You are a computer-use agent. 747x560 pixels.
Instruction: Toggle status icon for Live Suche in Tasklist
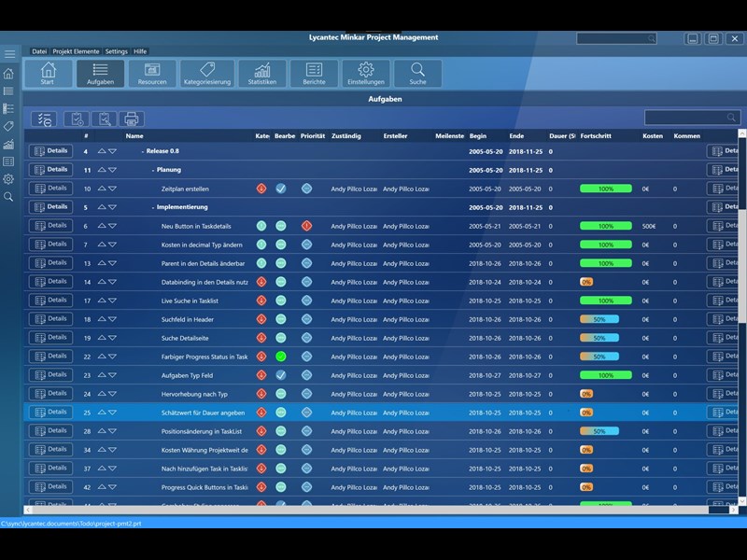point(281,301)
